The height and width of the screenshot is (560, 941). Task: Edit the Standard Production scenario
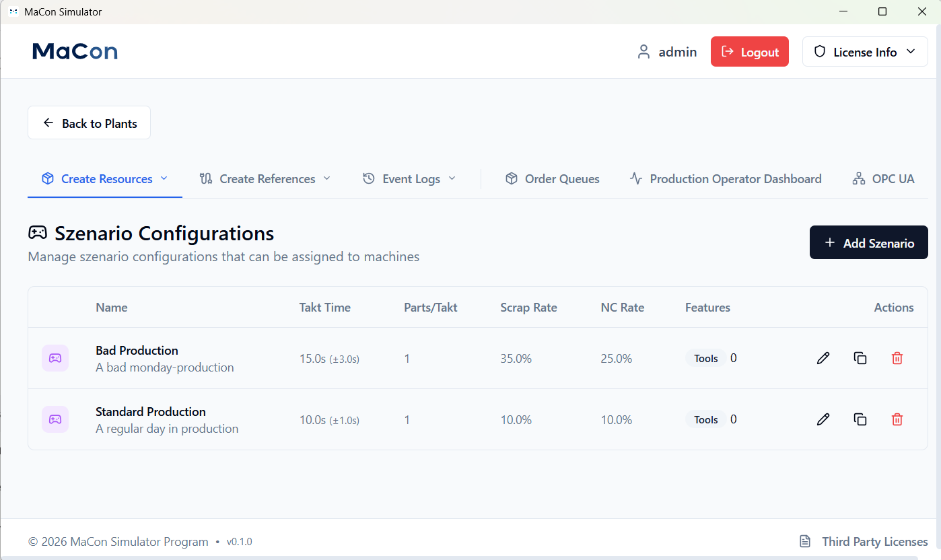click(x=823, y=419)
